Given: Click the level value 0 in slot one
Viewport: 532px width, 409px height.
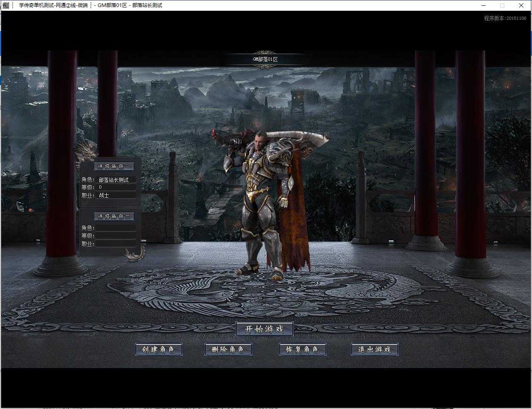Looking at the screenshot, I should [101, 187].
